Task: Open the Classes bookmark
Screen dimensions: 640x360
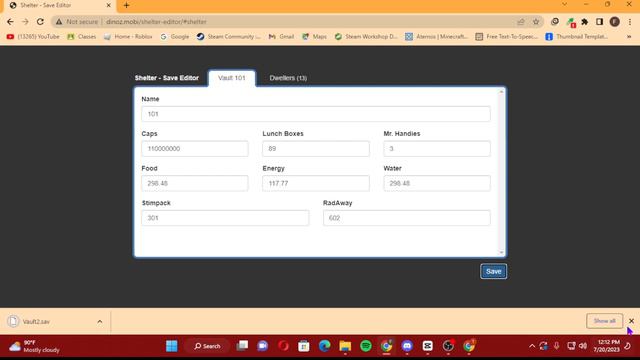Action: (x=82, y=36)
